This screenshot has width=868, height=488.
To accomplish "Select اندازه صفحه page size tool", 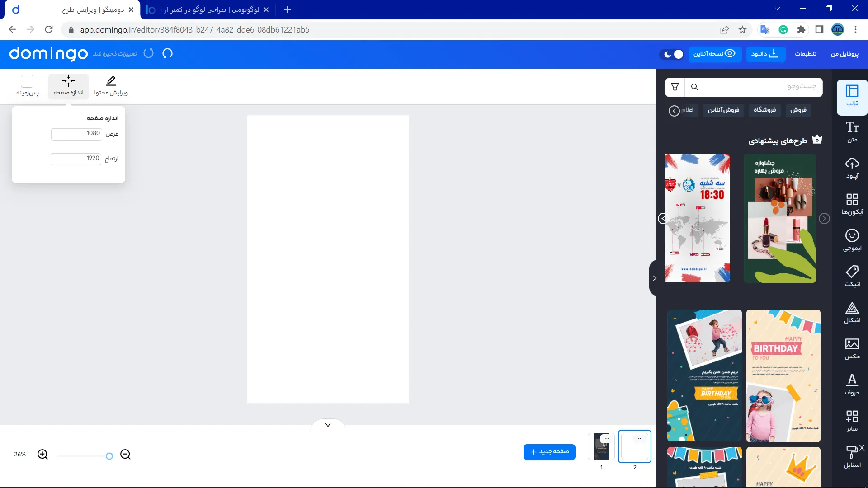I will click(x=68, y=86).
